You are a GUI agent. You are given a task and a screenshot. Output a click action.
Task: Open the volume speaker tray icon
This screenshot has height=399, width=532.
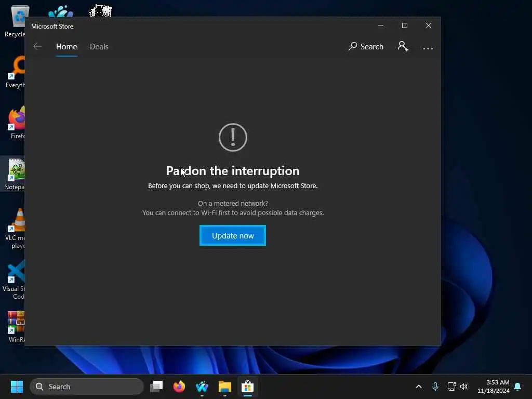click(x=464, y=387)
